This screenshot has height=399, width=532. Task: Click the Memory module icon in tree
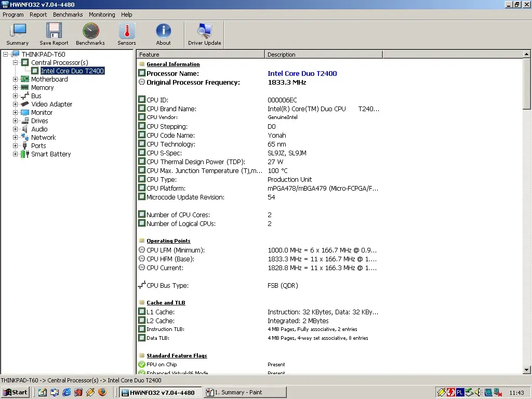click(25, 87)
